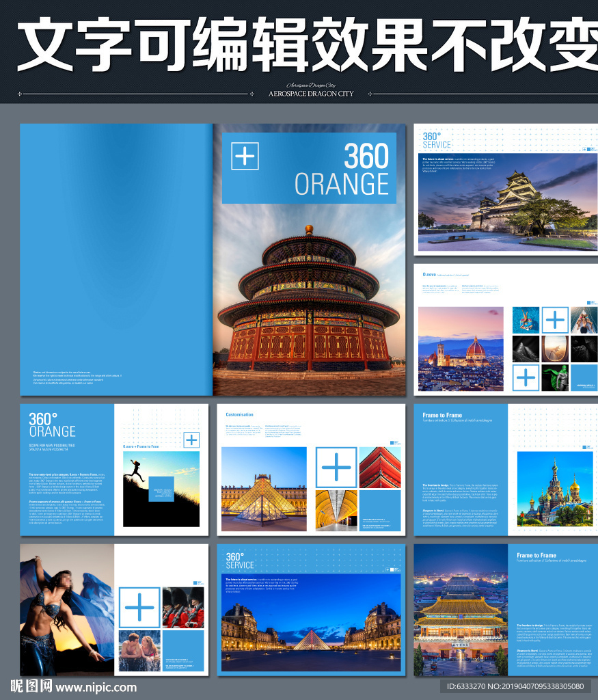Click the cursive Aerospace Dragon City script text
This screenshot has height=700, width=598.
311,85
